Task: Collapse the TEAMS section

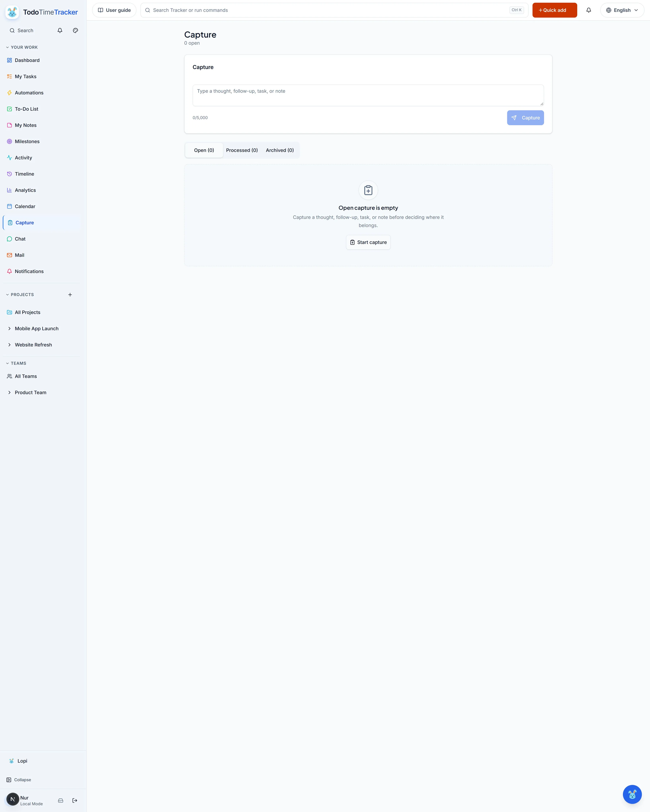Action: point(16,363)
